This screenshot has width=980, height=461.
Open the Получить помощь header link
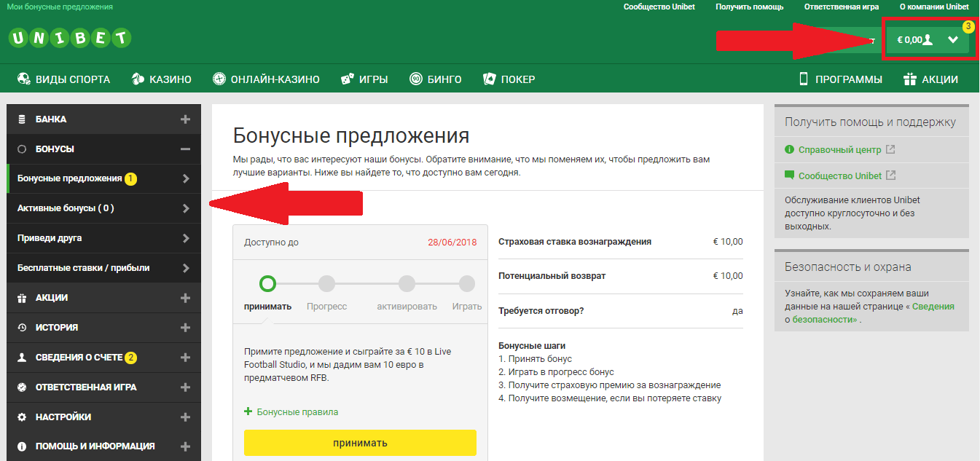pos(750,7)
